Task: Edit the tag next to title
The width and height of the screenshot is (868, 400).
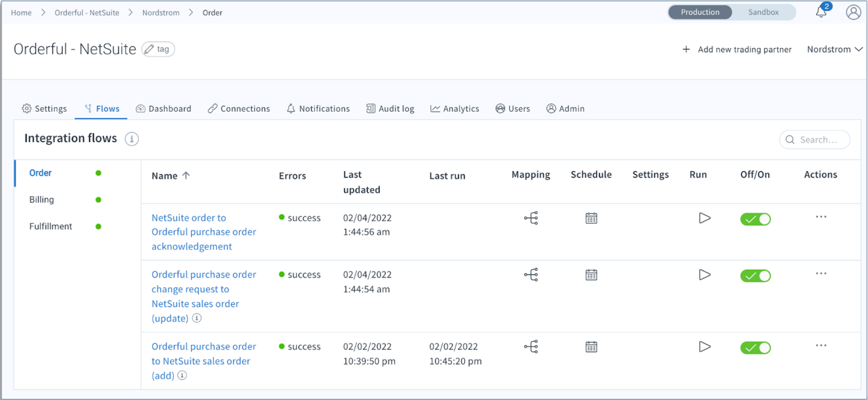Action: pos(158,49)
